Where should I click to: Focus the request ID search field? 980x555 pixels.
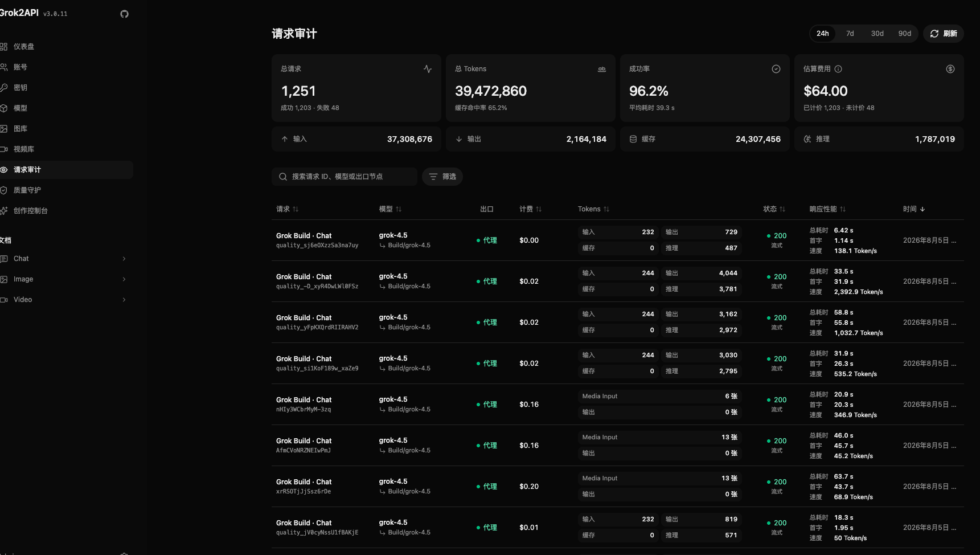[x=345, y=177]
